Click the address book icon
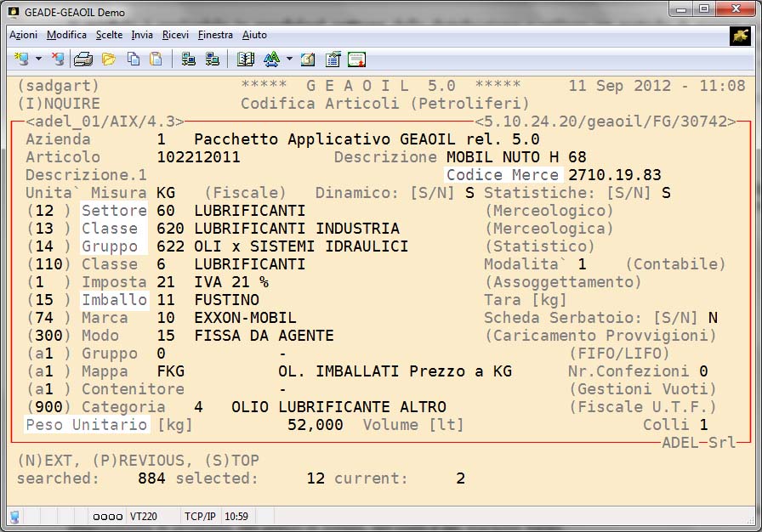This screenshot has width=762, height=532. (x=246, y=59)
